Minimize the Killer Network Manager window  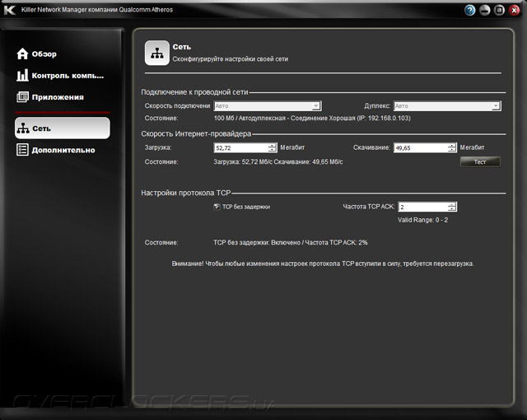485,10
